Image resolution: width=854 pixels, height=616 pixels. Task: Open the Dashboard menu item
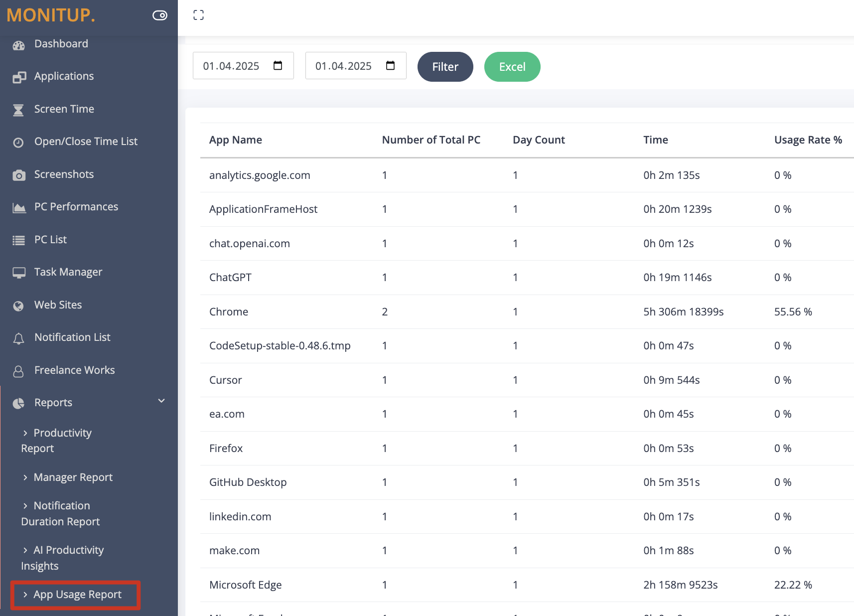point(61,44)
